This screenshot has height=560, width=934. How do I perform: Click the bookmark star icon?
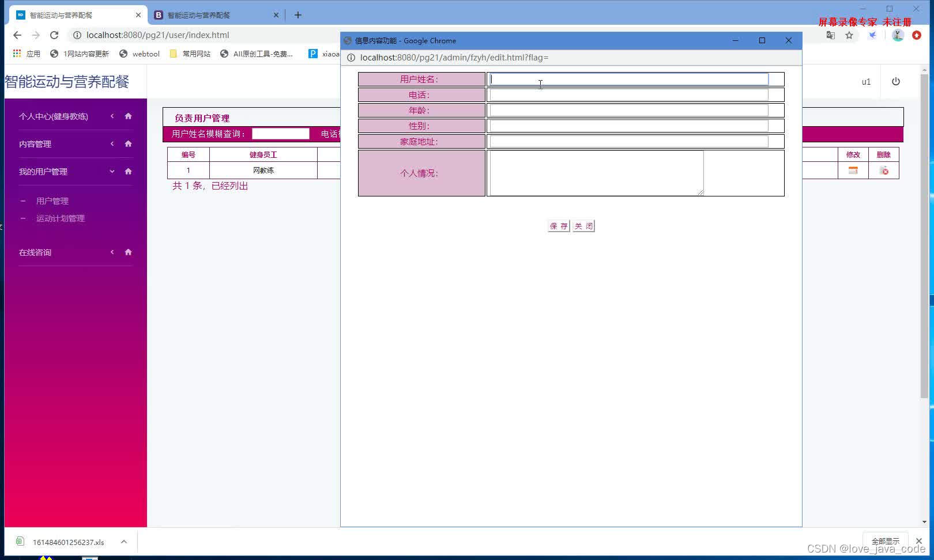pos(849,35)
